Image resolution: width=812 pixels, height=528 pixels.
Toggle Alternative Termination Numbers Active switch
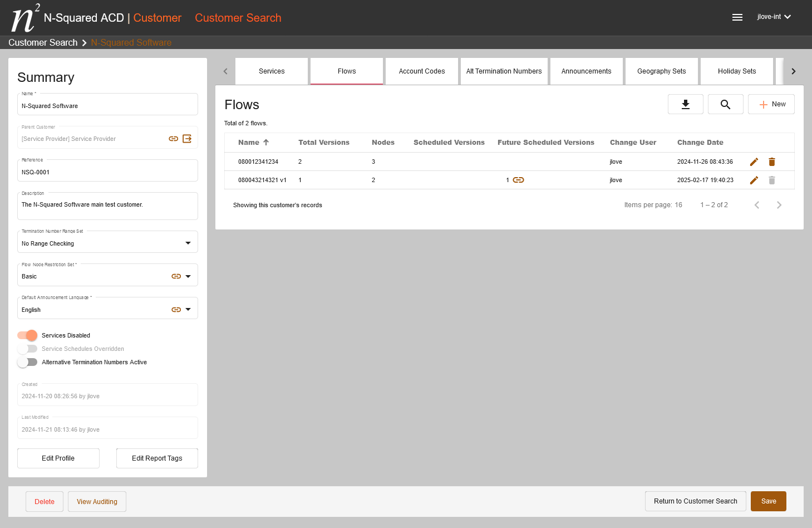[27, 362]
